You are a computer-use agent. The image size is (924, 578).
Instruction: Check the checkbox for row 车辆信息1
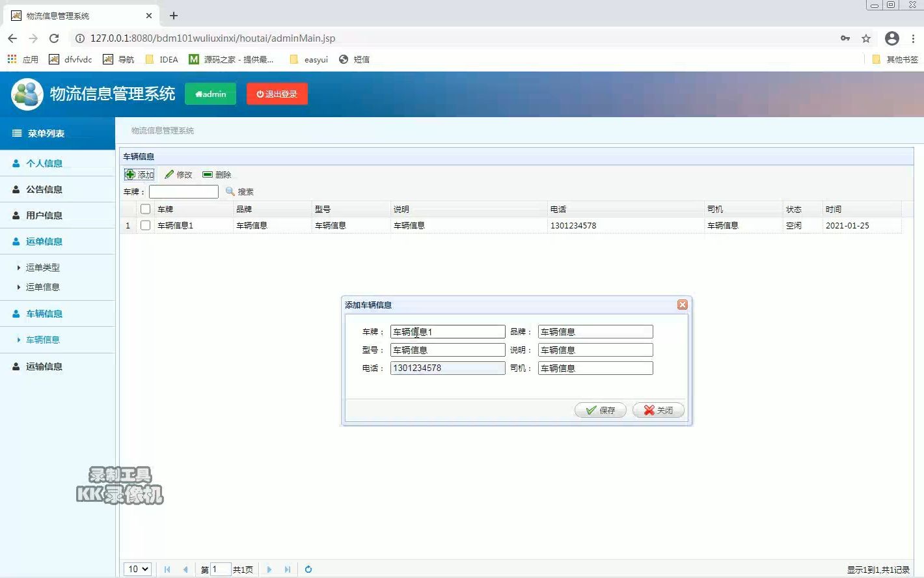(144, 225)
